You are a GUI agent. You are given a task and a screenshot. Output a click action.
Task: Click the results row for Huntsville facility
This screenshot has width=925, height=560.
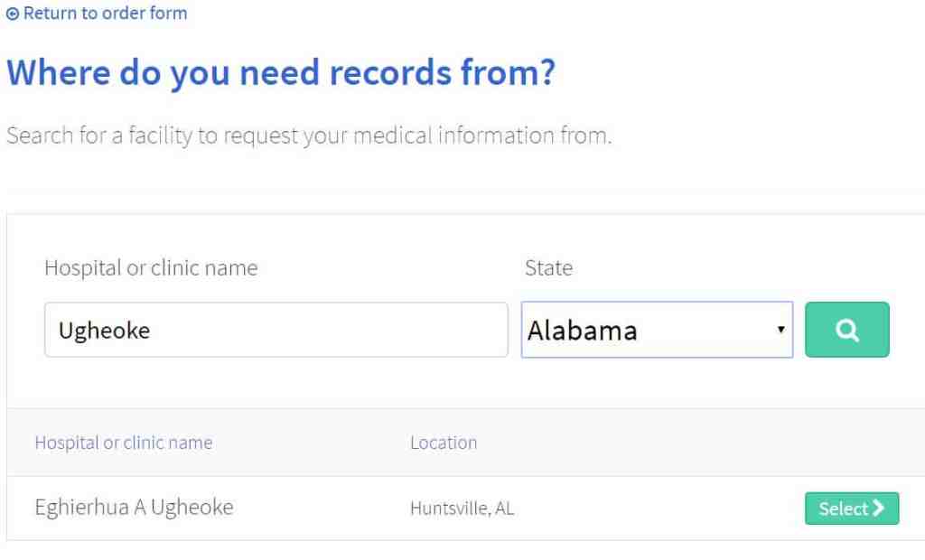click(x=632, y=509)
